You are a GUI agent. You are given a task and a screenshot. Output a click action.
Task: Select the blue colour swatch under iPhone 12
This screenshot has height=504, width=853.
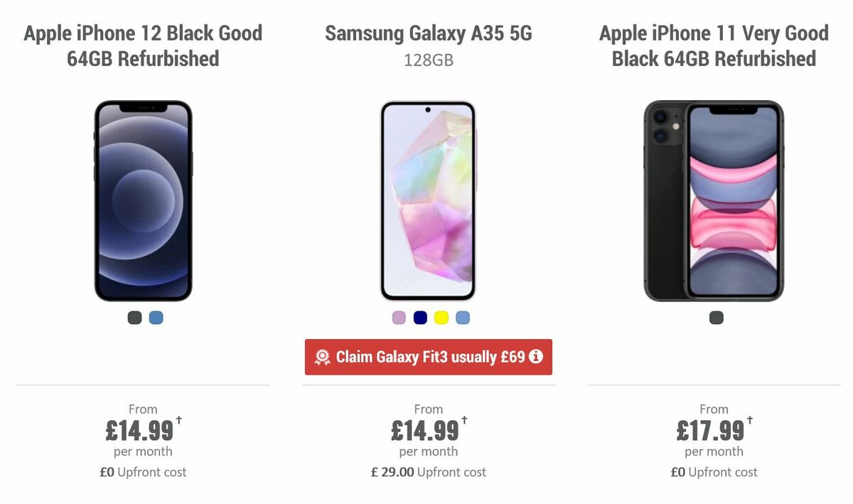coord(156,318)
